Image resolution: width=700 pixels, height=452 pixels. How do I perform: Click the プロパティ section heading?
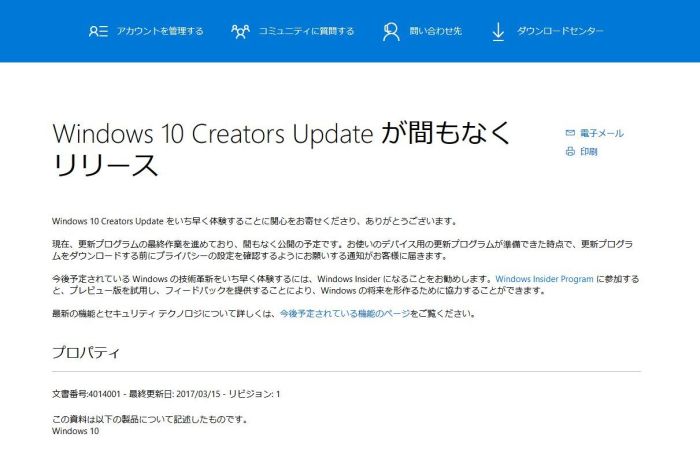tap(85, 353)
